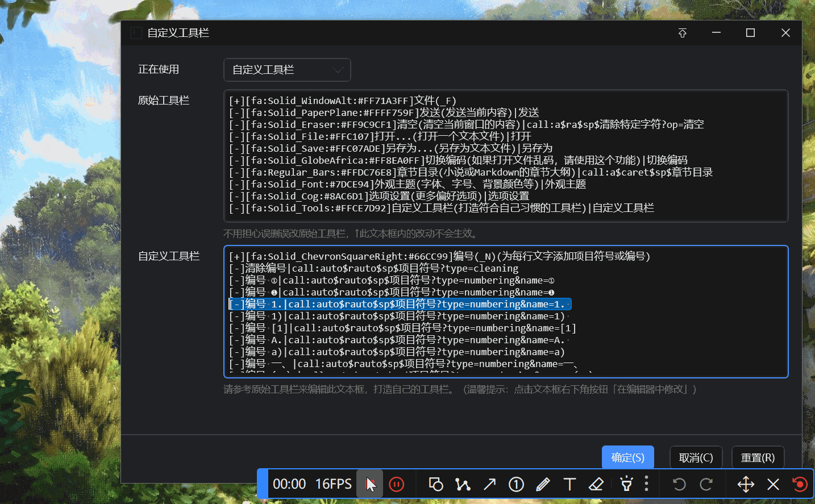Image resolution: width=815 pixels, height=504 pixels.
Task: Confirm with the 确定(S) button
Action: pos(627,457)
